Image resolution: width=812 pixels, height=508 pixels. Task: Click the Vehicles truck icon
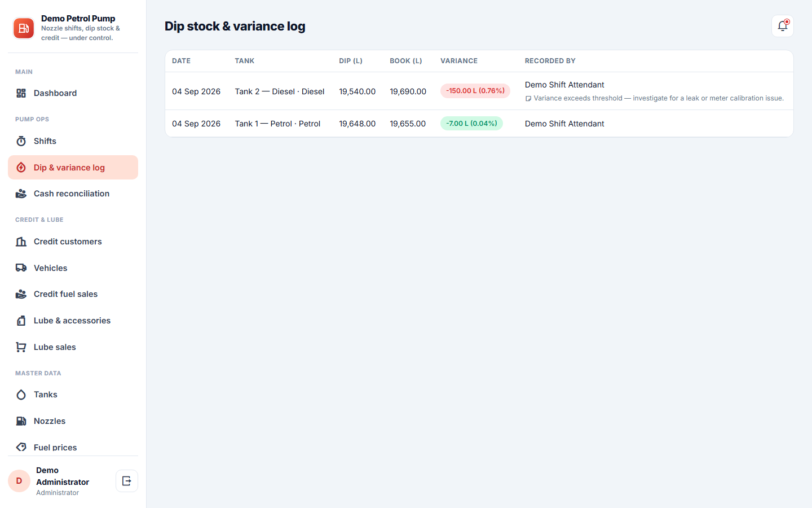21,268
